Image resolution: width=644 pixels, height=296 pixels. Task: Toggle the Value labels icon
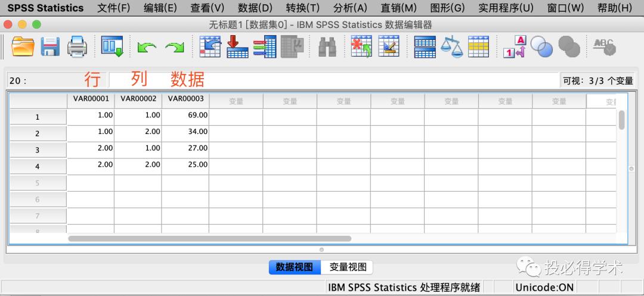pos(515,46)
